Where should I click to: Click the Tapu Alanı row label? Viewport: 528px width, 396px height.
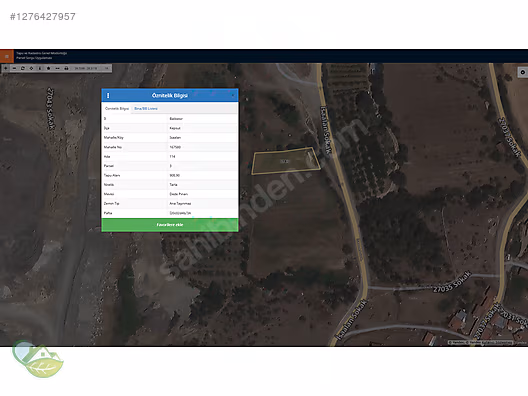click(x=112, y=175)
